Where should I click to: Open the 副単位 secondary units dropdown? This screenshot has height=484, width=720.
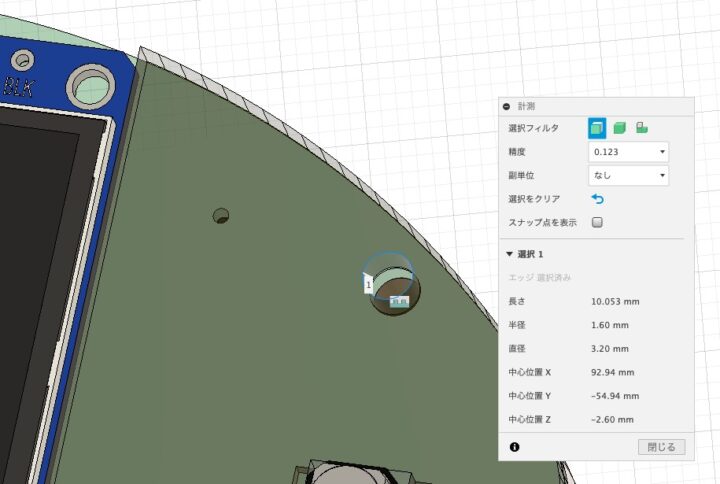tap(628, 175)
